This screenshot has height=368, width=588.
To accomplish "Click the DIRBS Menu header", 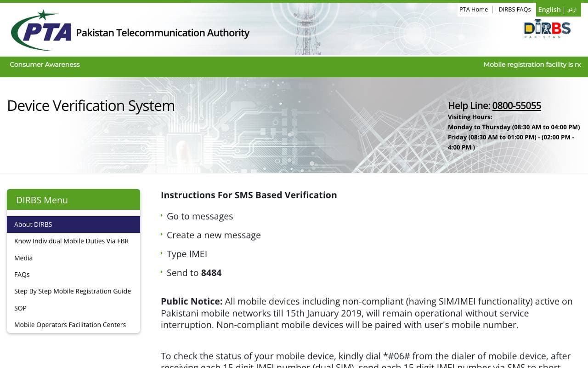I will point(73,200).
